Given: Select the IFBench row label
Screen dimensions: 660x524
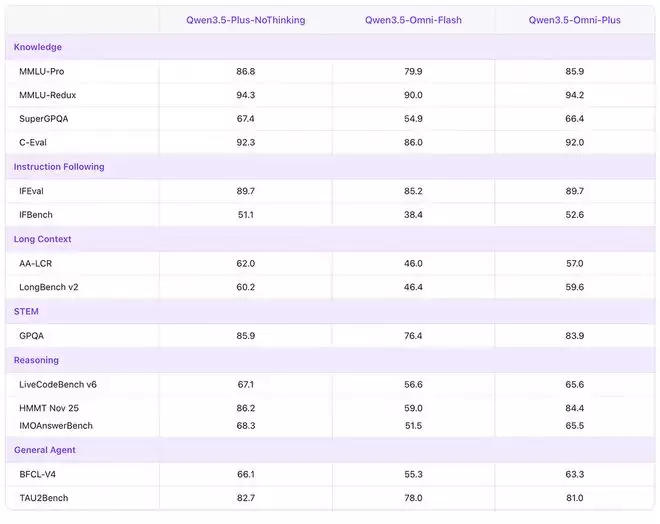Looking at the screenshot, I should [x=38, y=215].
